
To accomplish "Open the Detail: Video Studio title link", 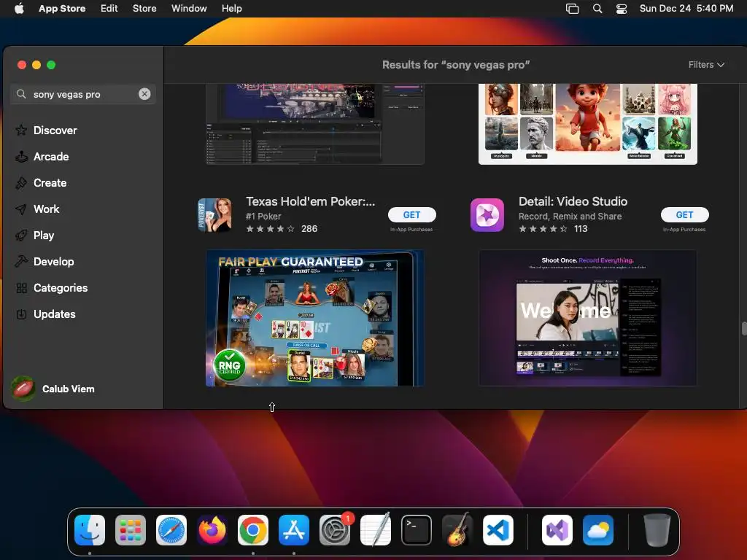I will pyautogui.click(x=573, y=201).
